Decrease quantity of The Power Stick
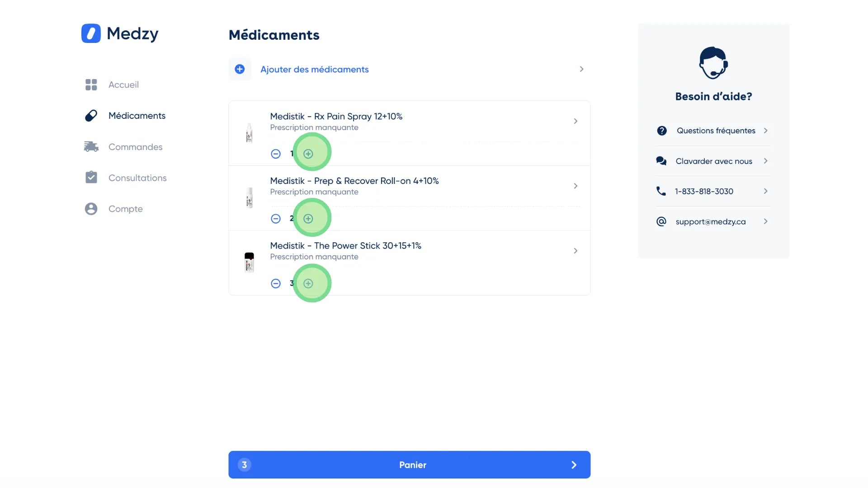 pyautogui.click(x=276, y=283)
